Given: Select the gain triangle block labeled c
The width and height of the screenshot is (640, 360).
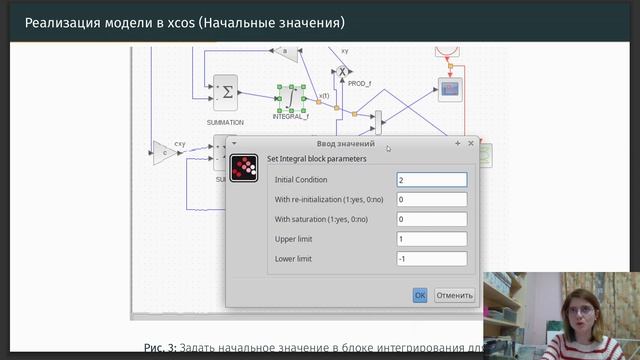Looking at the screenshot, I should pyautogui.click(x=165, y=153).
